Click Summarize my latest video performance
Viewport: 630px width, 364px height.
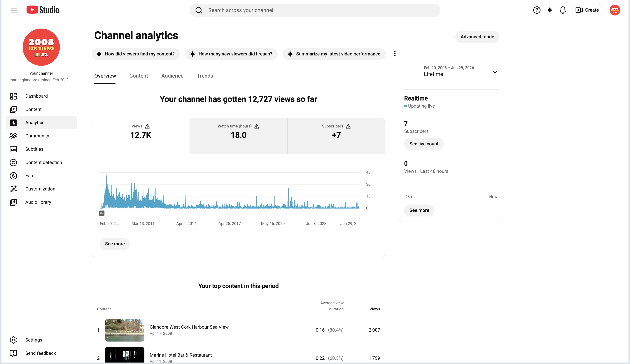click(x=334, y=54)
